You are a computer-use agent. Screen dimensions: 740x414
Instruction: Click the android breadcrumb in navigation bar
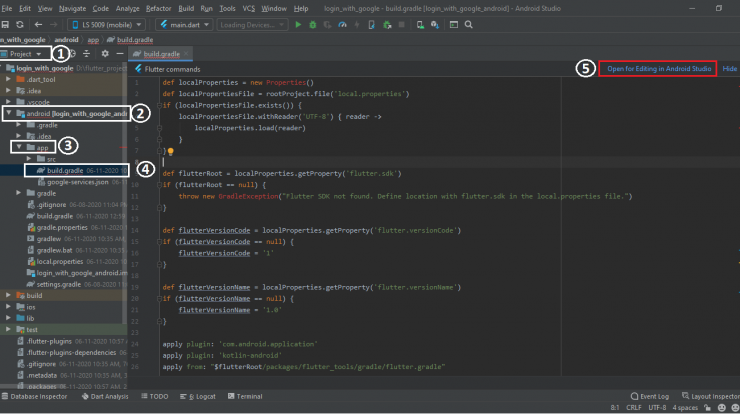coord(66,40)
